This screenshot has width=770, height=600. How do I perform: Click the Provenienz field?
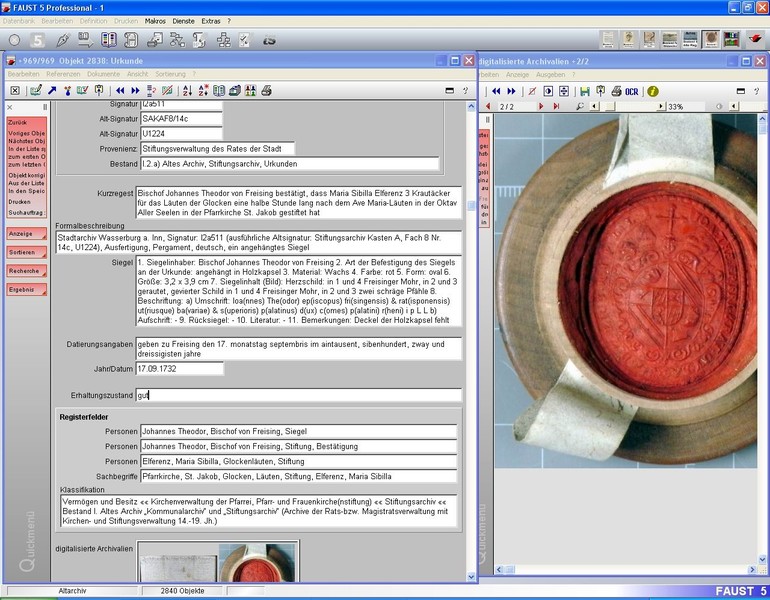[218, 149]
